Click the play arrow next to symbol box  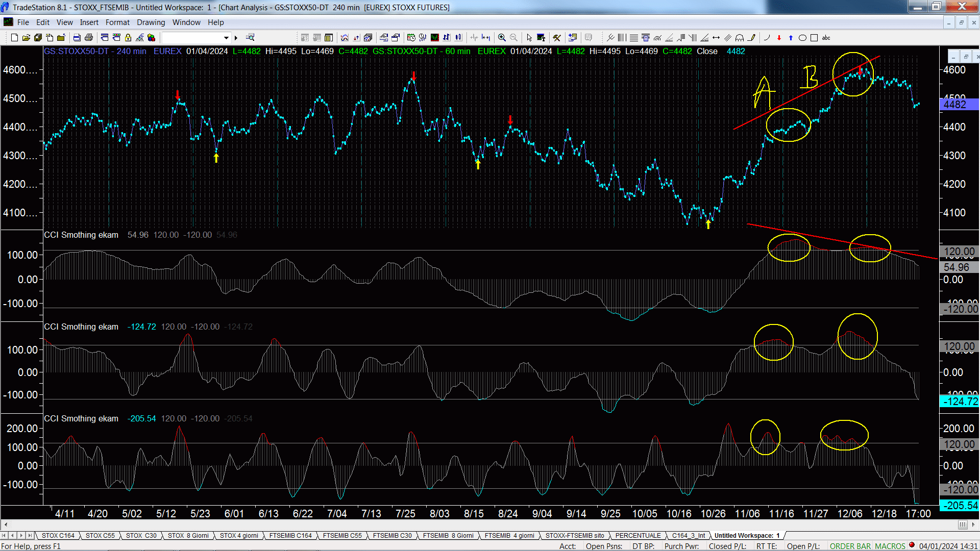(236, 38)
